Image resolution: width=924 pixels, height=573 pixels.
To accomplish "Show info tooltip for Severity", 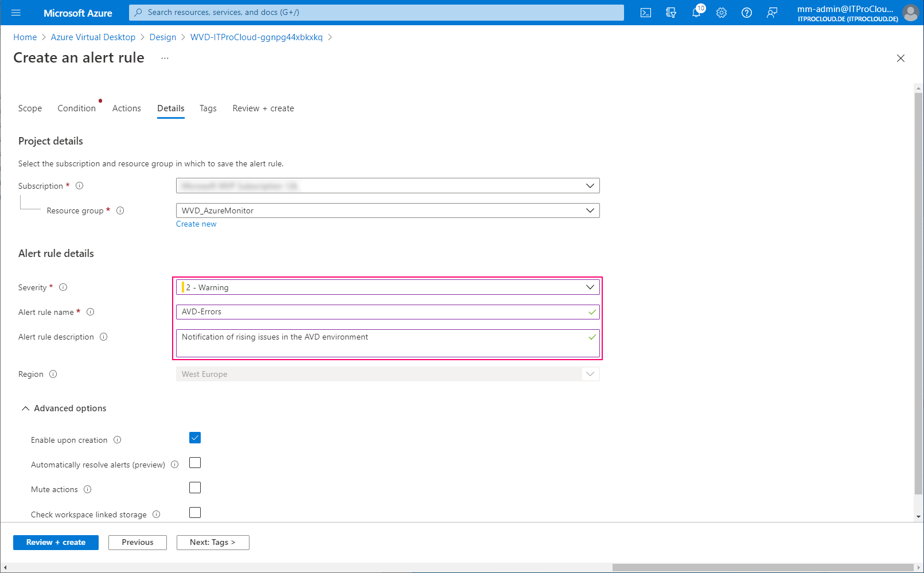I will 63,287.
